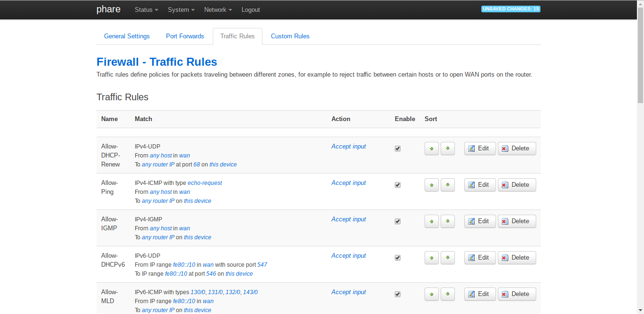Switch to Port Forwards tab

pos(185,36)
